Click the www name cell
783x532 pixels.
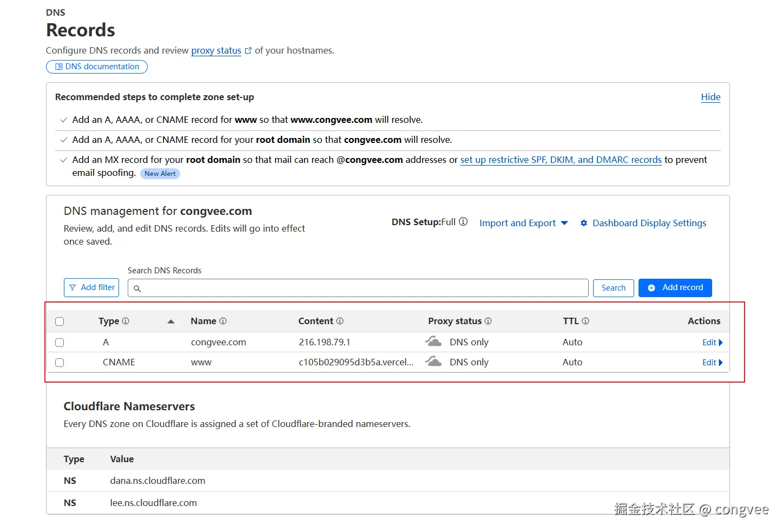click(201, 362)
